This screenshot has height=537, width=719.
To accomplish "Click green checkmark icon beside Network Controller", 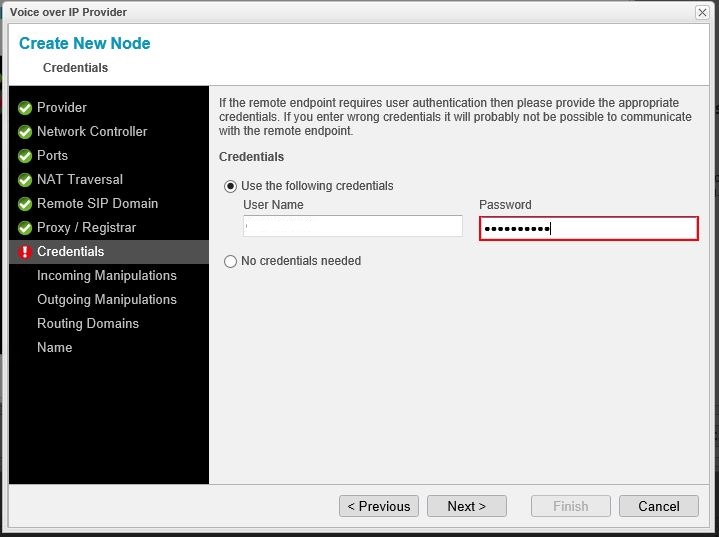I will pos(25,132).
